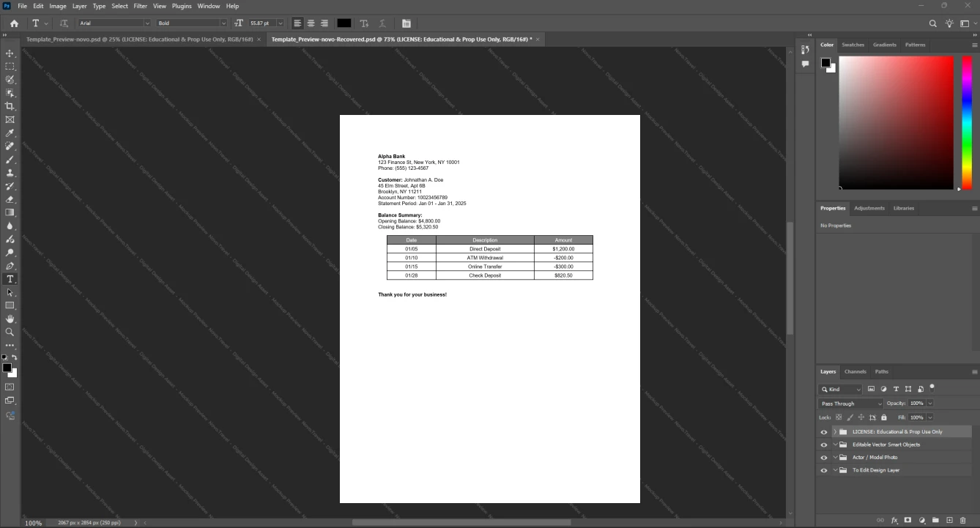Screen dimensions: 980x528
Task: Toggle the Character and Paragraph panels
Action: [x=407, y=23]
